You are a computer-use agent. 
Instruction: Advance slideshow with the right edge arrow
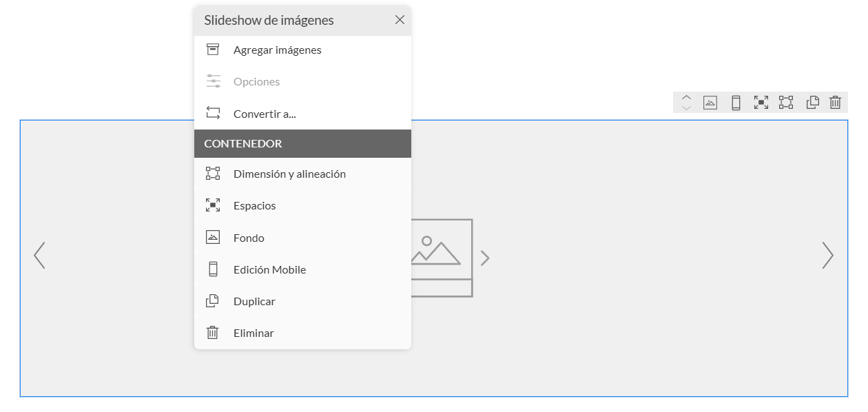coord(827,255)
